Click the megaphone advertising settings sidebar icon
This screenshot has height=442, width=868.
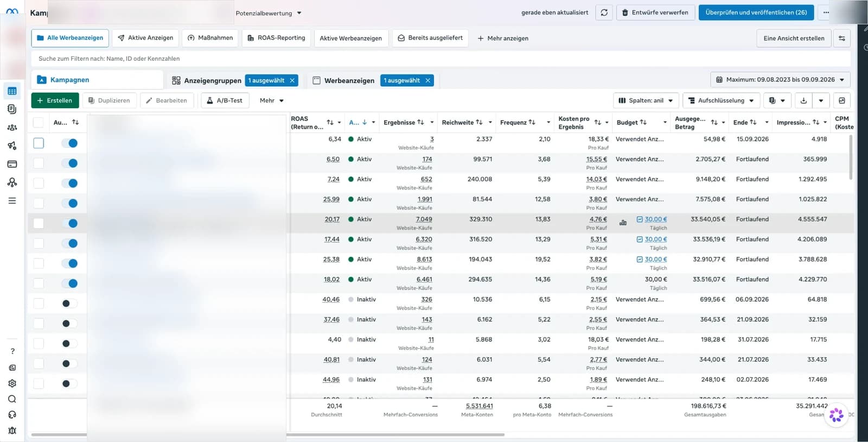[12, 146]
